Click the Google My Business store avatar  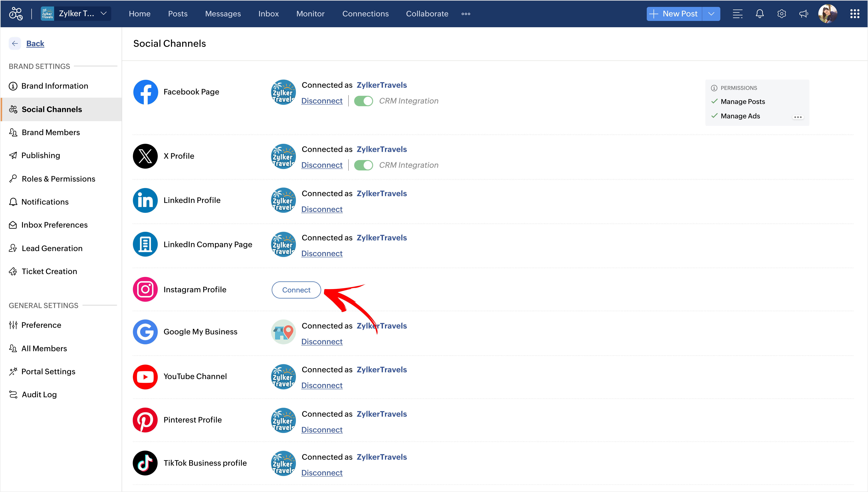(283, 332)
